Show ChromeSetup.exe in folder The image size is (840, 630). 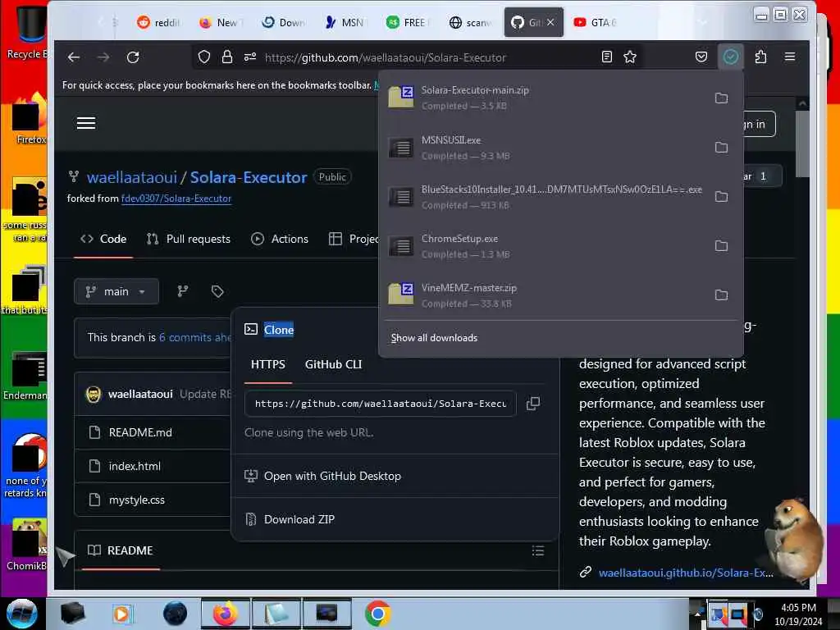pos(721,246)
